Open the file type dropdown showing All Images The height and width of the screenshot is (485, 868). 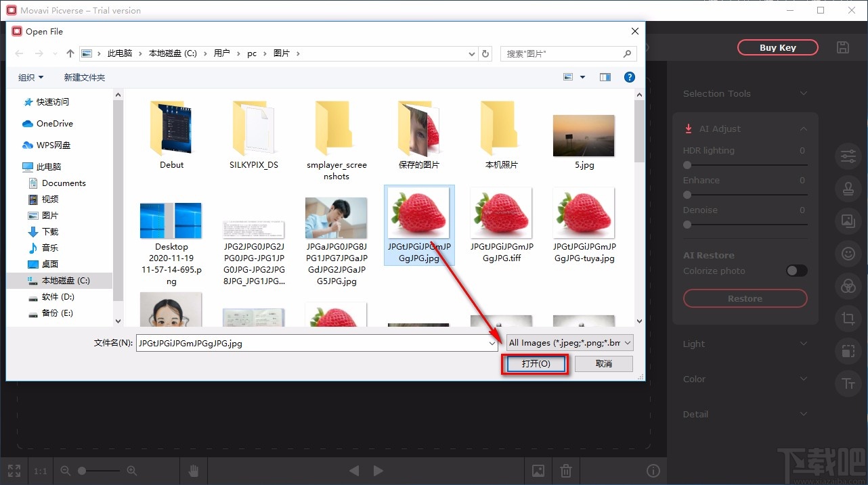569,342
